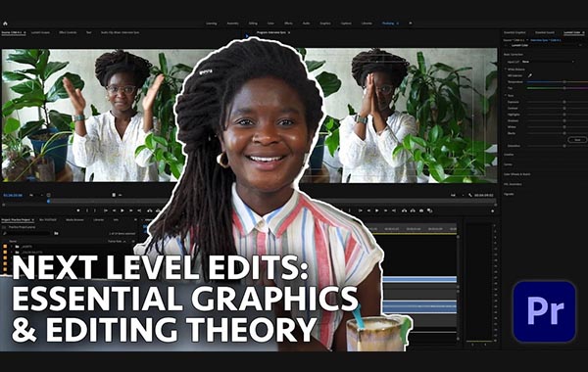Viewport: 588px width, 372px height.
Task: Switch to the Effects workspace
Action: [288, 23]
